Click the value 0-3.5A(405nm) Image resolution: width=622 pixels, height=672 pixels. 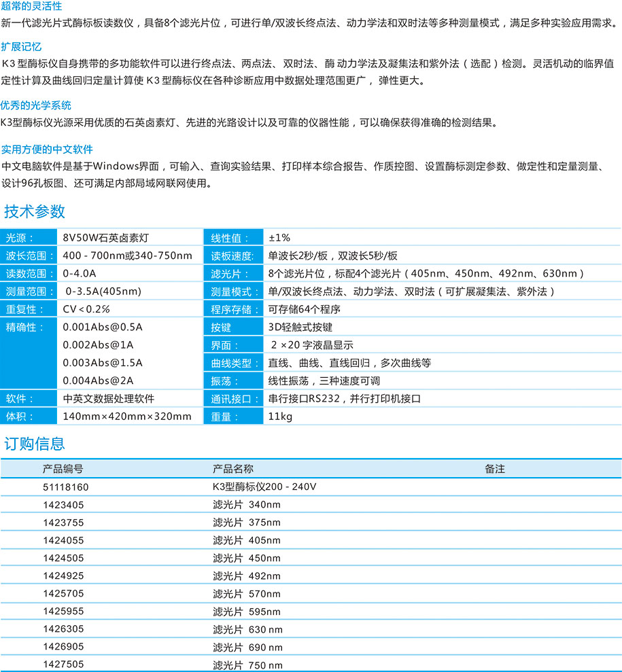[103, 291]
